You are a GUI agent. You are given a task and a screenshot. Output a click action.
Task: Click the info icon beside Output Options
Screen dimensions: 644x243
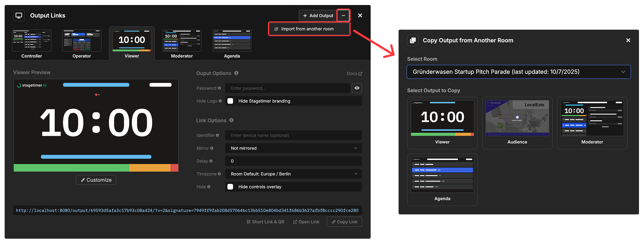point(236,73)
